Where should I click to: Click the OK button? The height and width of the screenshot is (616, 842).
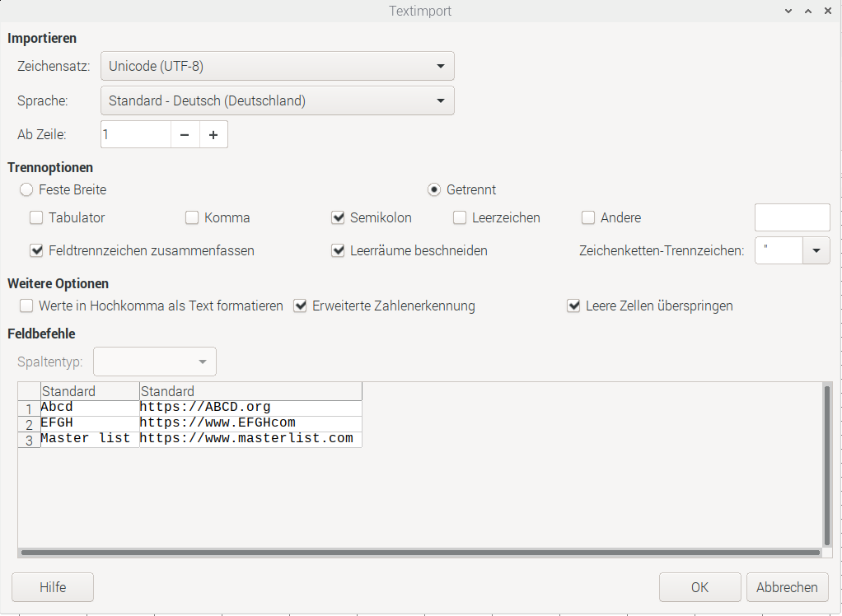(x=699, y=587)
